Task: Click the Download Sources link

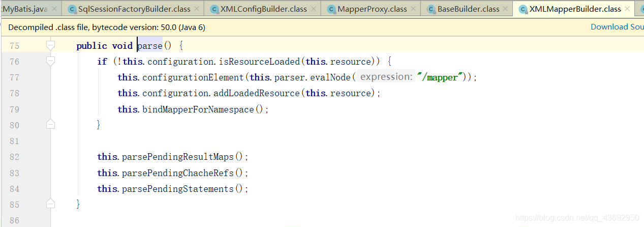Action: [x=617, y=27]
